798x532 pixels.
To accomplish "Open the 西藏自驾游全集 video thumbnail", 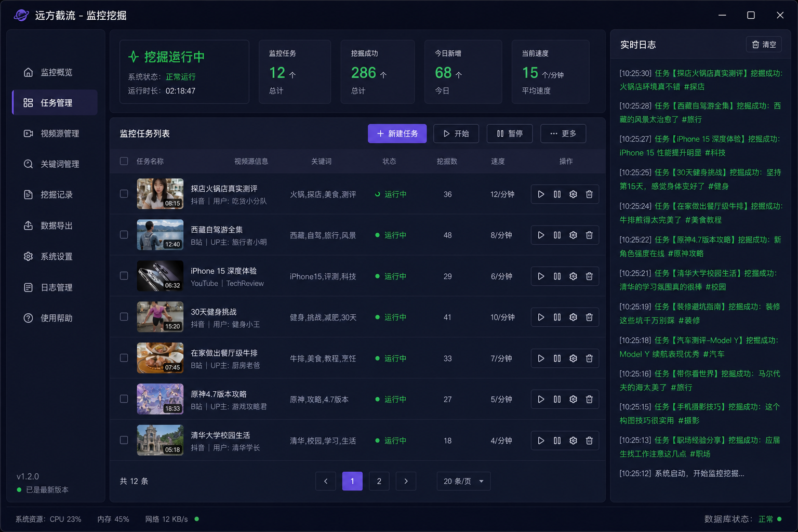I will click(160, 235).
